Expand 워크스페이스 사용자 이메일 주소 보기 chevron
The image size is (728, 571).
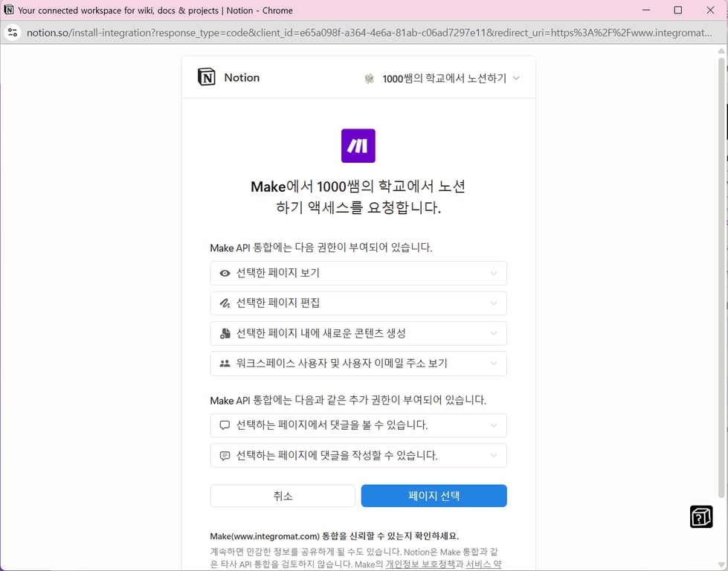pos(494,364)
